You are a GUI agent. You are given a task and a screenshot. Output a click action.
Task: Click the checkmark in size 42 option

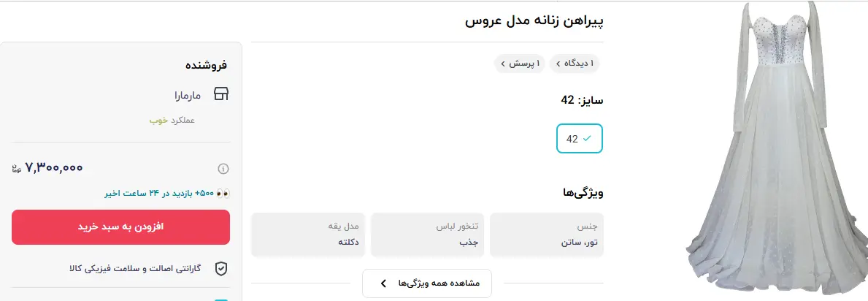[x=588, y=138]
